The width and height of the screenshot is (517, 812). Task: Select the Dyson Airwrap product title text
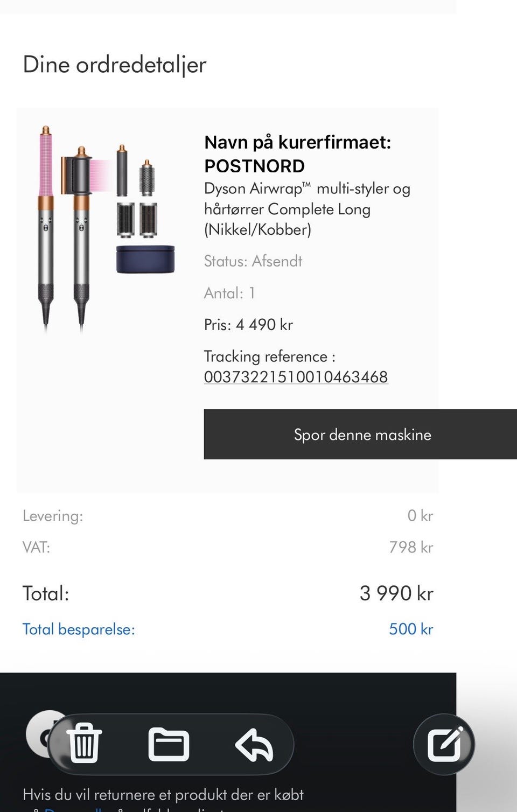(307, 209)
